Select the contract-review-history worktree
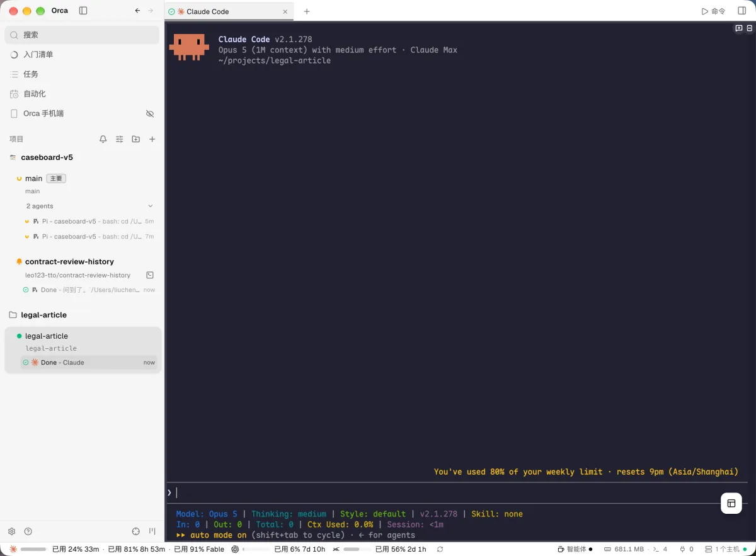Screen dimensions: 756x556 point(69,261)
